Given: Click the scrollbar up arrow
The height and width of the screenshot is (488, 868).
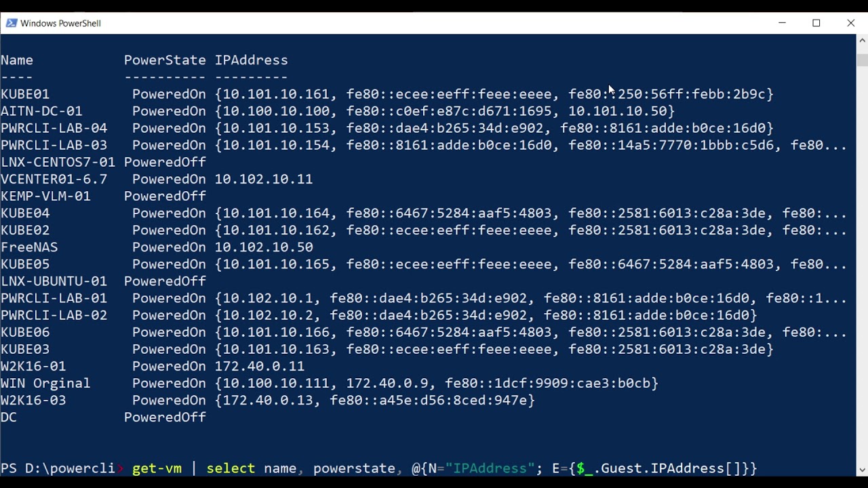Looking at the screenshot, I should [x=863, y=41].
